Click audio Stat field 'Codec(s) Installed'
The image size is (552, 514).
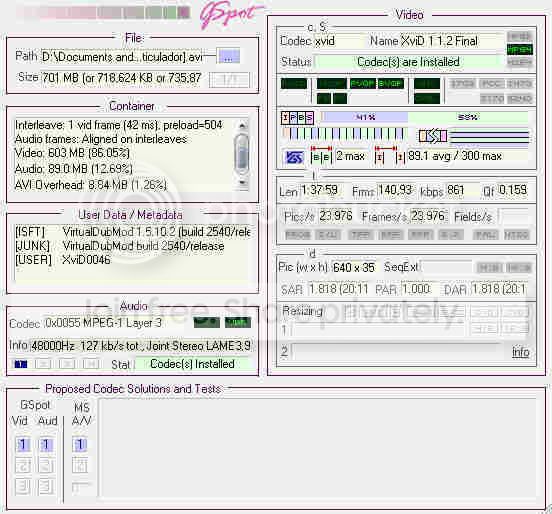tap(193, 364)
